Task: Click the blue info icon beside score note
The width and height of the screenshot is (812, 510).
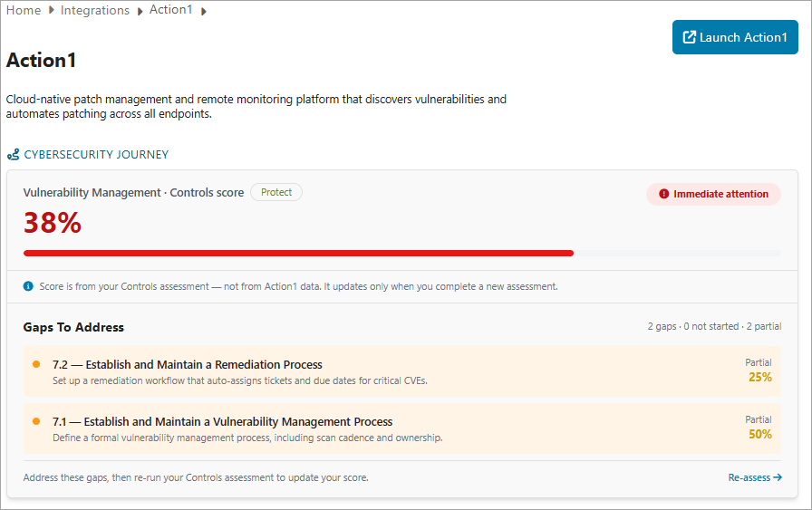Action: (28, 286)
